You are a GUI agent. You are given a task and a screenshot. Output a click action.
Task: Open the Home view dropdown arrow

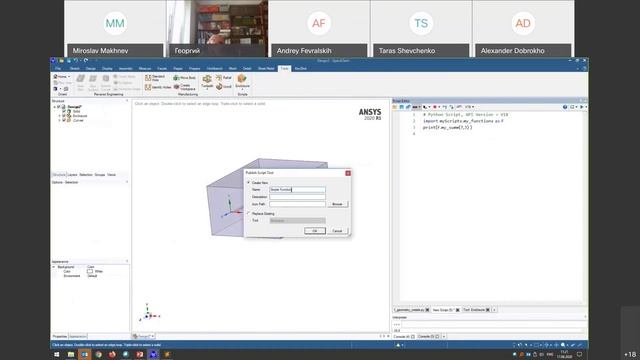(69, 76)
